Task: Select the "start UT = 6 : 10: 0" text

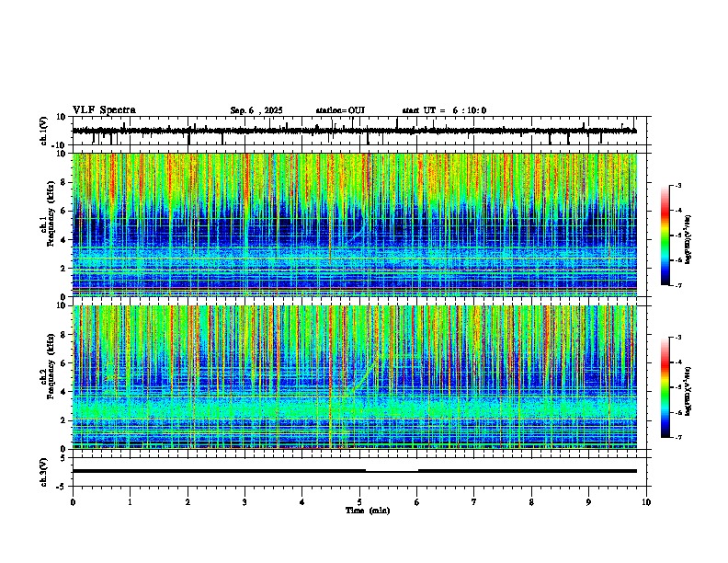Action: click(x=444, y=110)
